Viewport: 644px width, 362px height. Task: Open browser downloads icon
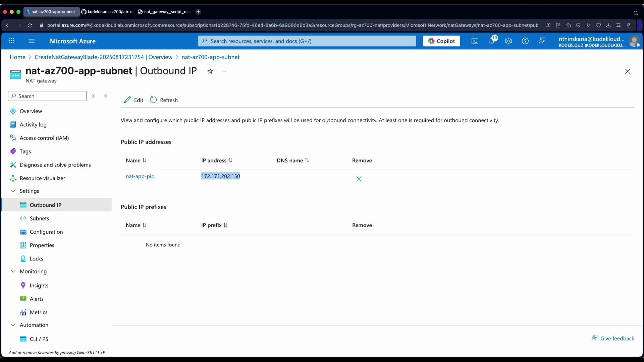tap(608, 25)
